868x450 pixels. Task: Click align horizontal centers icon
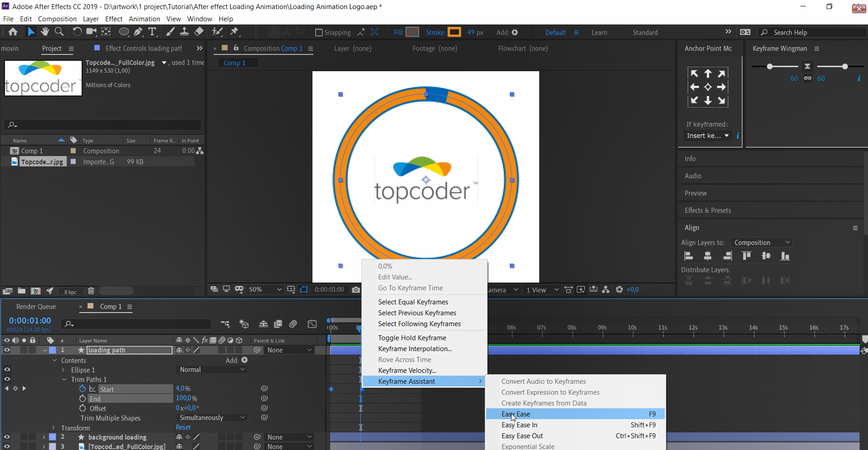(x=707, y=256)
